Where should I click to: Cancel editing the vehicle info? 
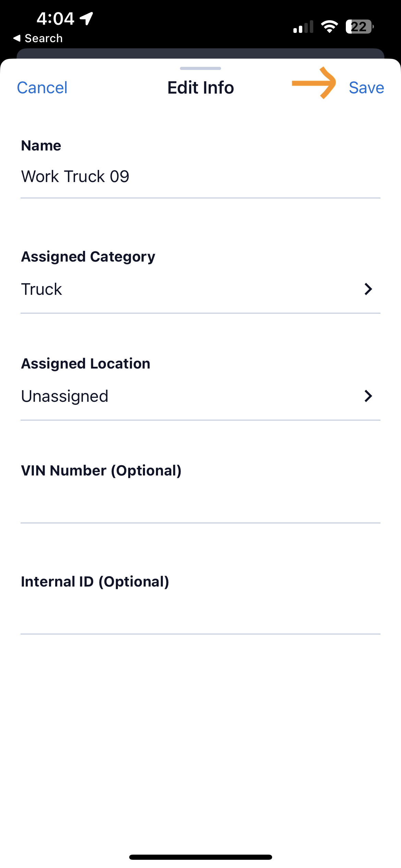42,88
